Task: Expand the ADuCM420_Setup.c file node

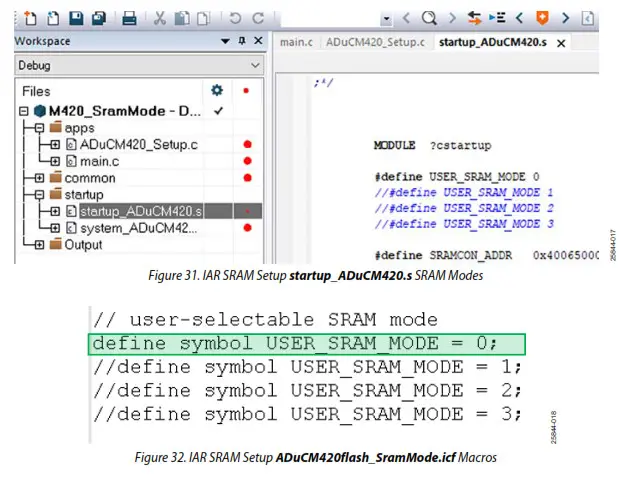Action: (x=55, y=145)
